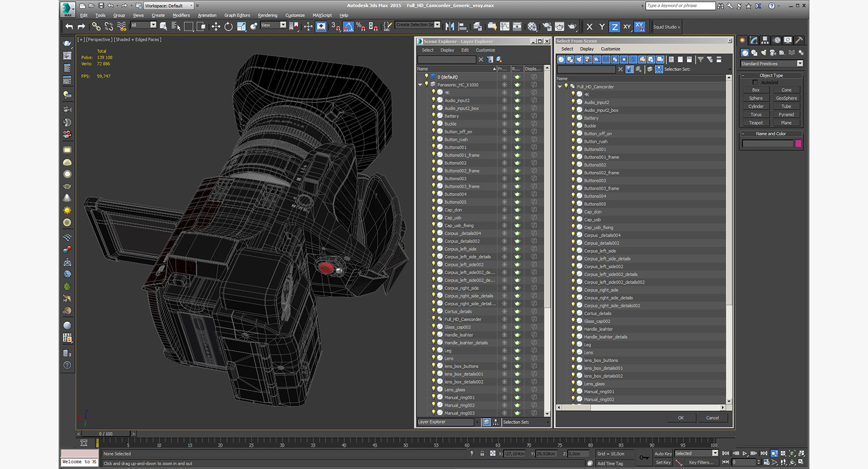Toggle the Auto Key button

click(x=663, y=454)
